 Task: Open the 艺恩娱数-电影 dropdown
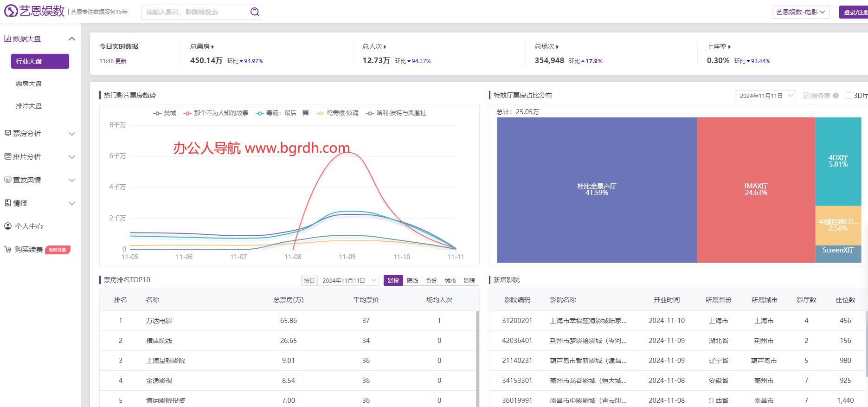[800, 12]
